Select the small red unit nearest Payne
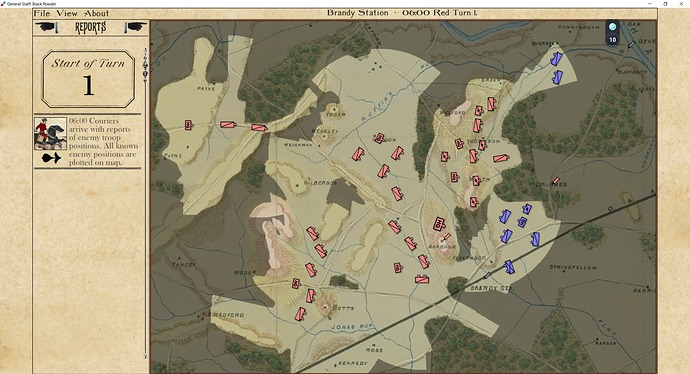Screen dimensions: 690x374 point(189,125)
